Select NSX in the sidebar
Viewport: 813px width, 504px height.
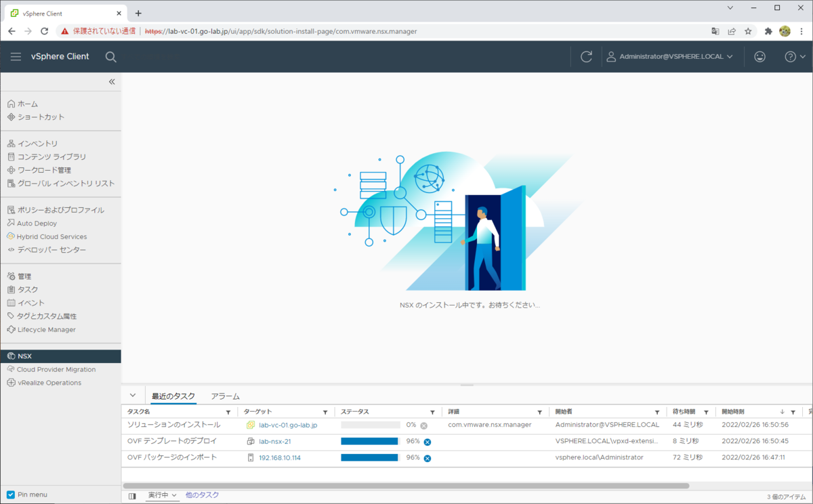coord(60,356)
